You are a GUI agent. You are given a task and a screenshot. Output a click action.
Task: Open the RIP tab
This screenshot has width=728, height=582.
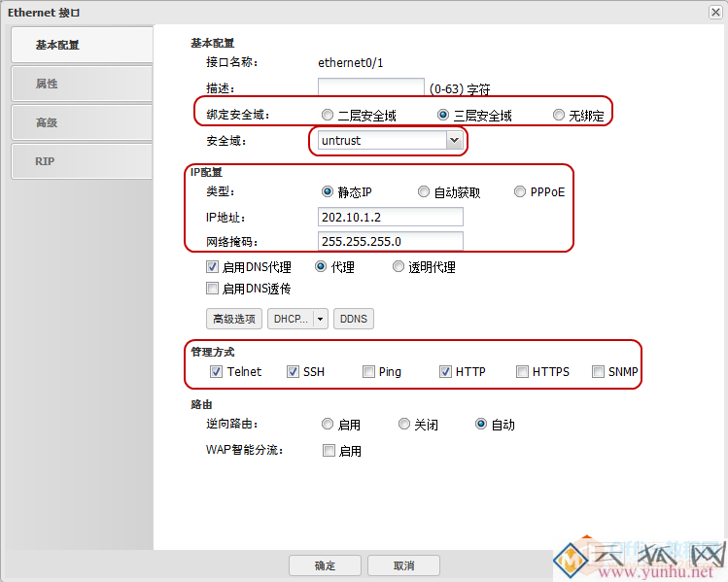[x=82, y=161]
